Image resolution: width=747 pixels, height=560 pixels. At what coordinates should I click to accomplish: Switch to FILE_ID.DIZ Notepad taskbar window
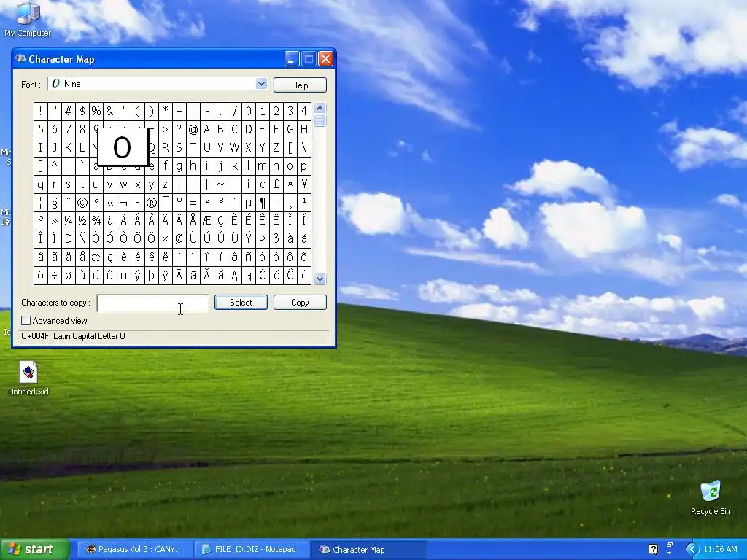coord(252,549)
